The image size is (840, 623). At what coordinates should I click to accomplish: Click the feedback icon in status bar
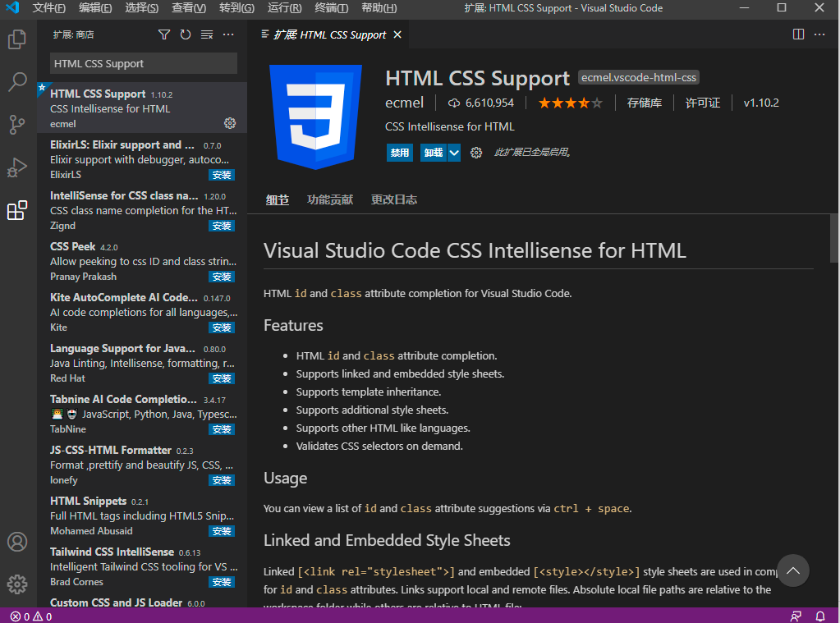tap(796, 616)
